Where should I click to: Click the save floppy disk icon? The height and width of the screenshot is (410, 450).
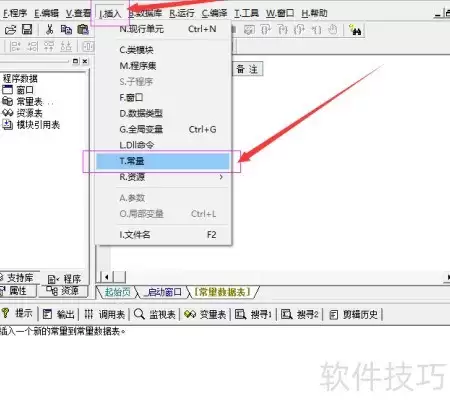[x=27, y=30]
